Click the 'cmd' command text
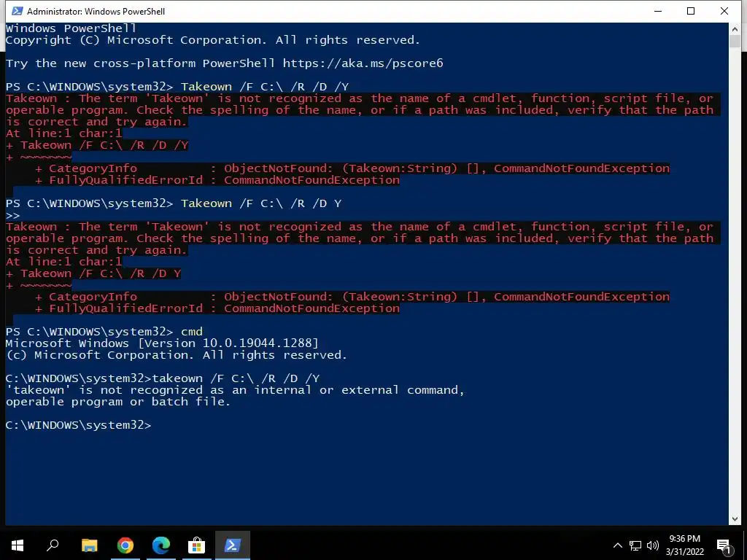 coord(192,332)
